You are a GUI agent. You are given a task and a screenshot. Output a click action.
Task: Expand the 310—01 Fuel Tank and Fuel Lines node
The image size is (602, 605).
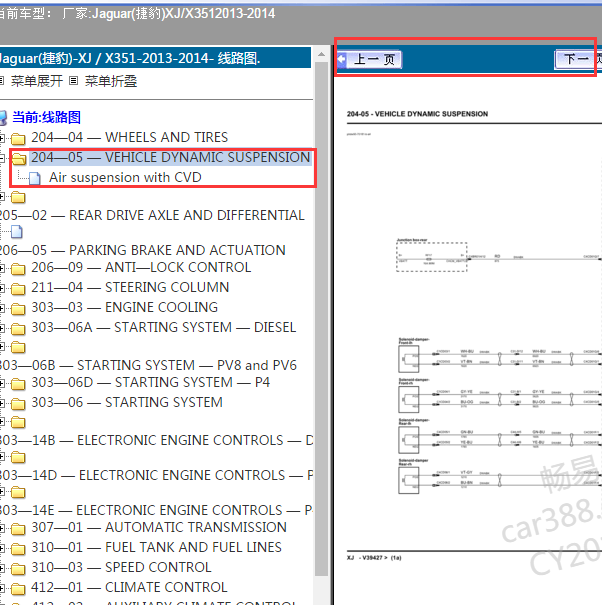pos(2,548)
